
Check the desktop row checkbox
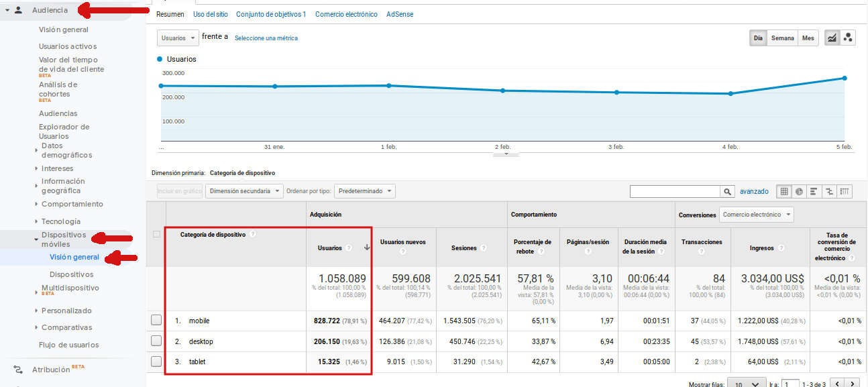(156, 341)
